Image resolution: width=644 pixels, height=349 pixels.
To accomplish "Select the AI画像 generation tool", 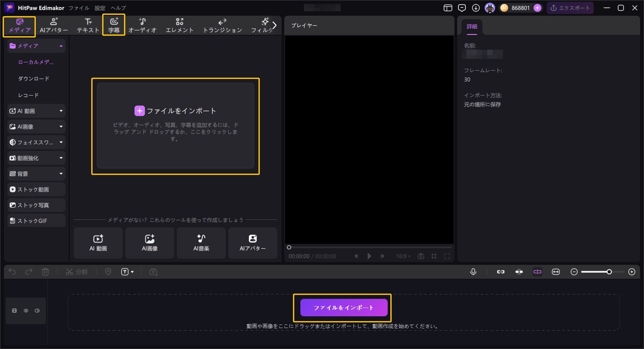I will coord(149,243).
